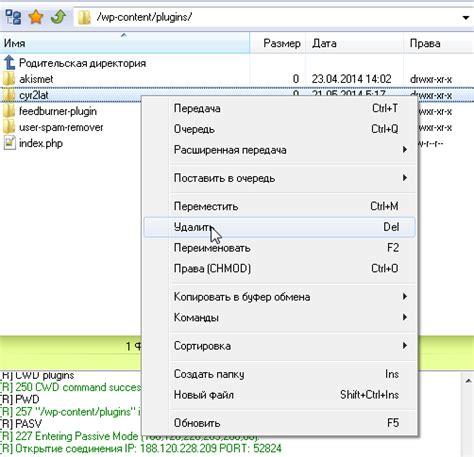Open the remote path dropdown arrow
474x457 pixels.
click(466, 17)
